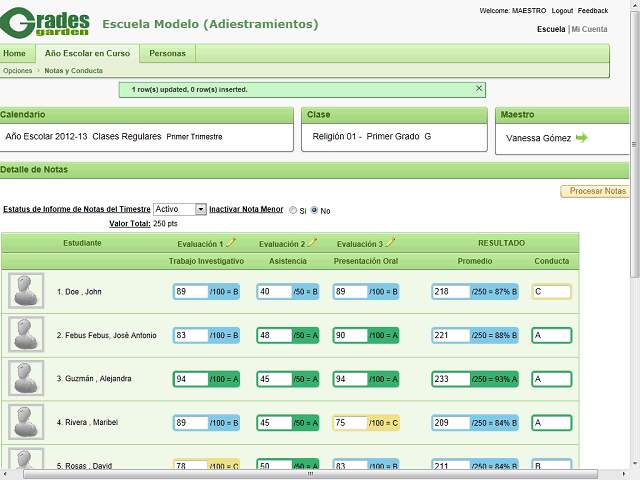Open Alejandra Guzmán's student avatar
The height and width of the screenshot is (480, 640).
pyautogui.click(x=26, y=378)
